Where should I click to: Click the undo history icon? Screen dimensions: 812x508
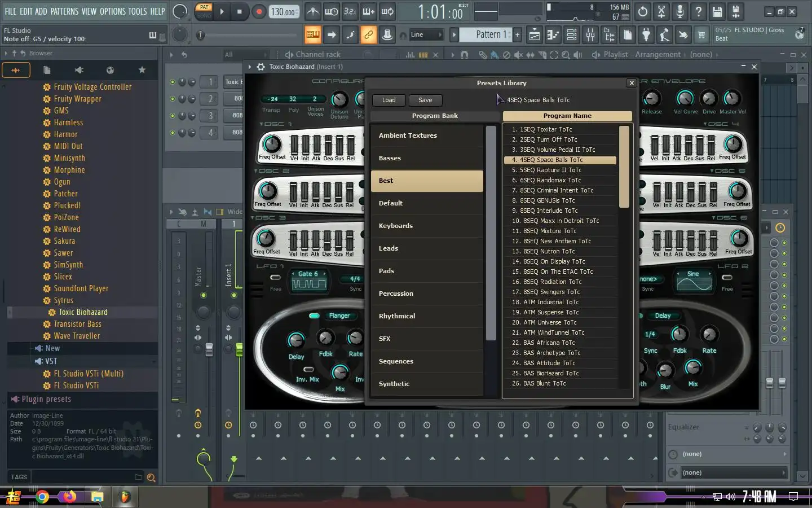coord(642,11)
